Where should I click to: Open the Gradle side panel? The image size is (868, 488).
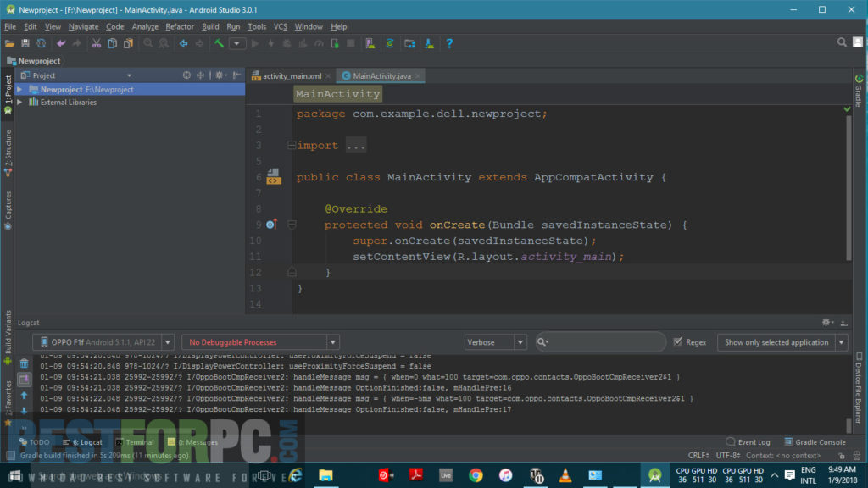(x=859, y=90)
